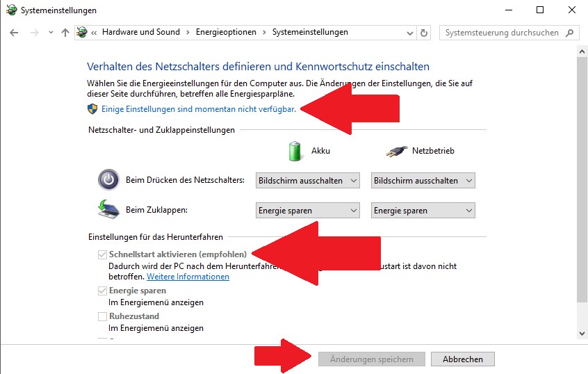Click Systemeinstellungen breadcrumb
The image size is (588, 374).
310,32
